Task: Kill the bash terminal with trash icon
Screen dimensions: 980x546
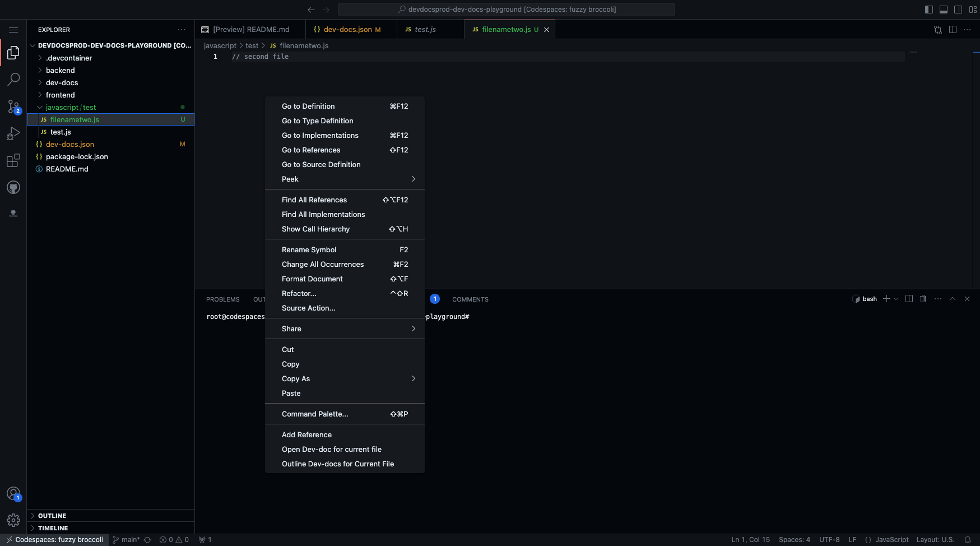Action: pyautogui.click(x=923, y=299)
